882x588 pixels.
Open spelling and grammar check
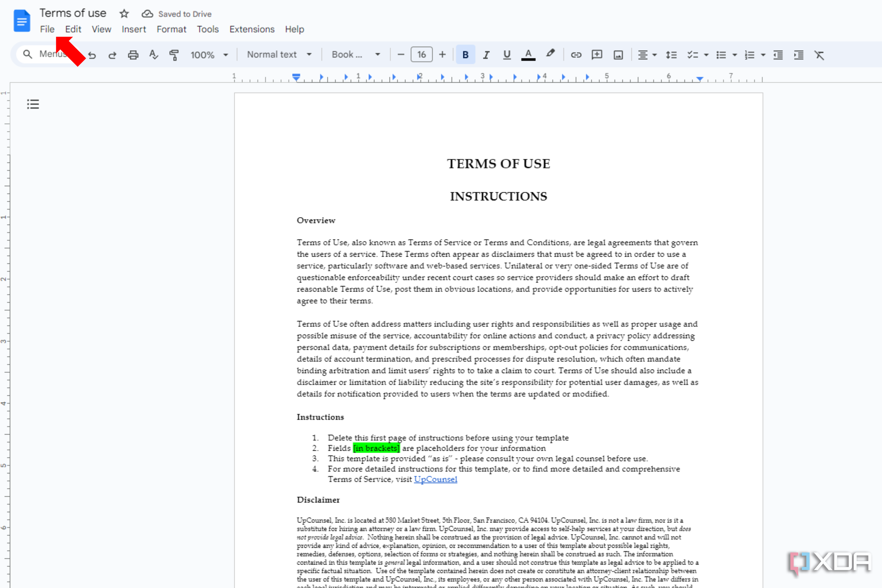pos(153,55)
